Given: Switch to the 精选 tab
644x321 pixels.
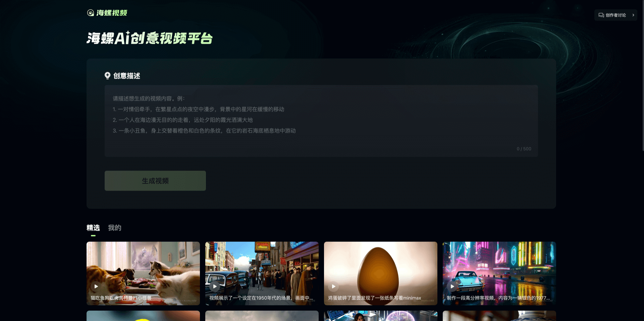Looking at the screenshot, I should (x=93, y=228).
